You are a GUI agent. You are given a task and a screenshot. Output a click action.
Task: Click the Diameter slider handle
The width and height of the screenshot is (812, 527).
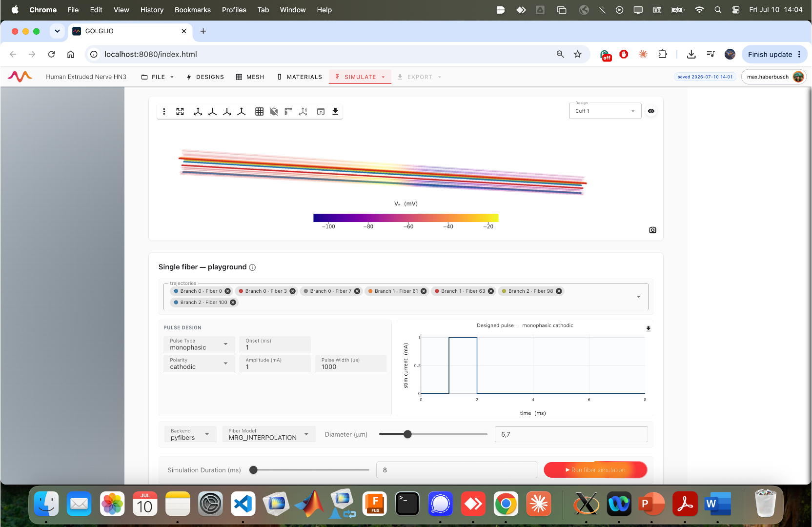[407, 434]
